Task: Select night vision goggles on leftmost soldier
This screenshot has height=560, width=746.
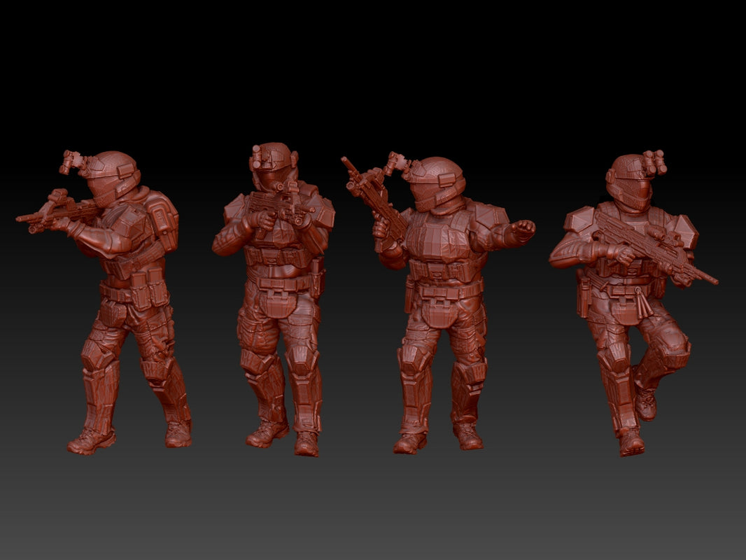Action: (x=72, y=162)
